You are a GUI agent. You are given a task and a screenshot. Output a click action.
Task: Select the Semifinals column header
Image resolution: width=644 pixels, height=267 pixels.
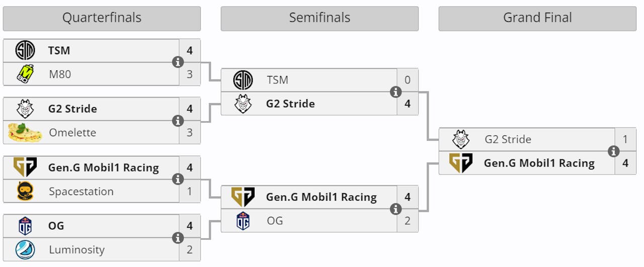pos(319,18)
